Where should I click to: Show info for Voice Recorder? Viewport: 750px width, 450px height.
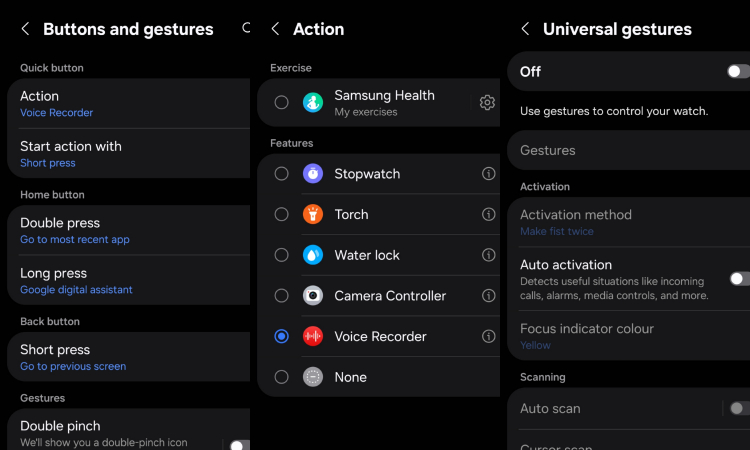tap(488, 336)
